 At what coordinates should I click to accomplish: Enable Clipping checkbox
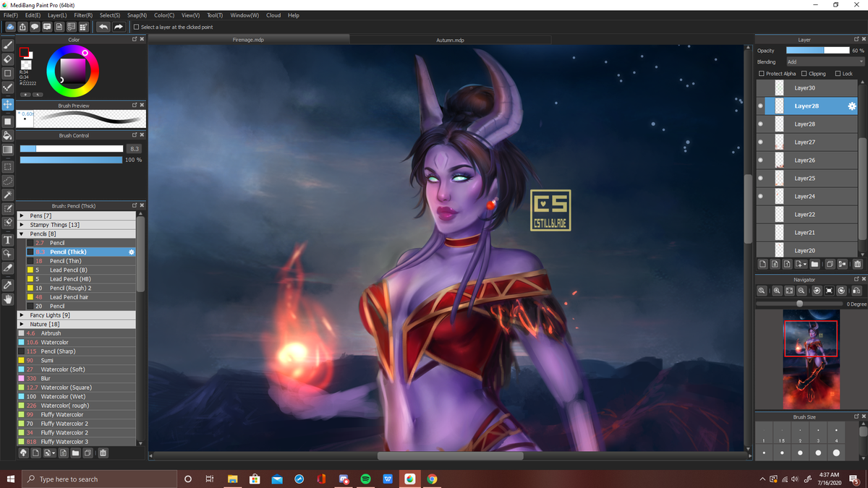point(804,74)
